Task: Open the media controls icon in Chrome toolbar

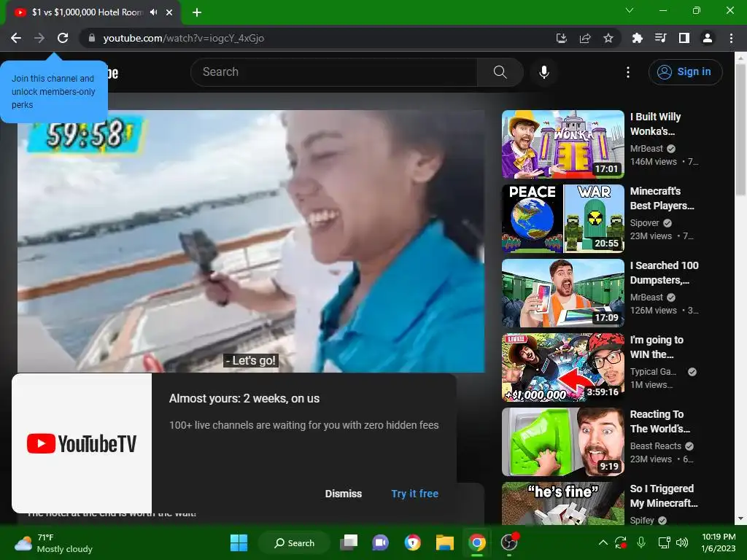Action: (x=661, y=38)
